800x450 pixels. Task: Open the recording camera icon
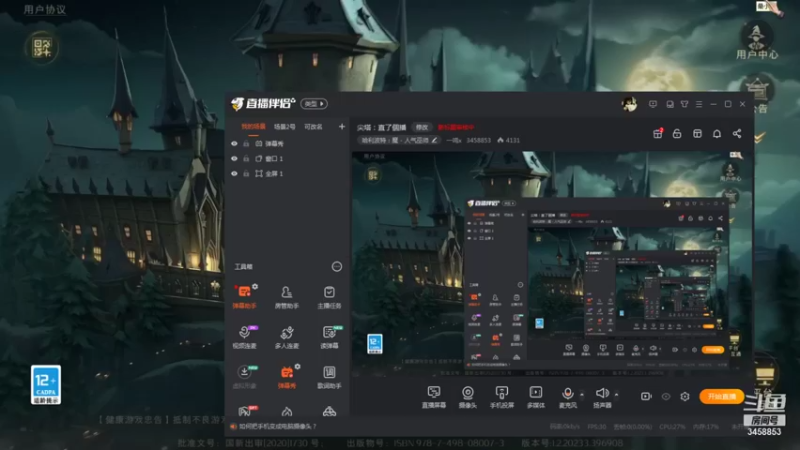tap(646, 396)
